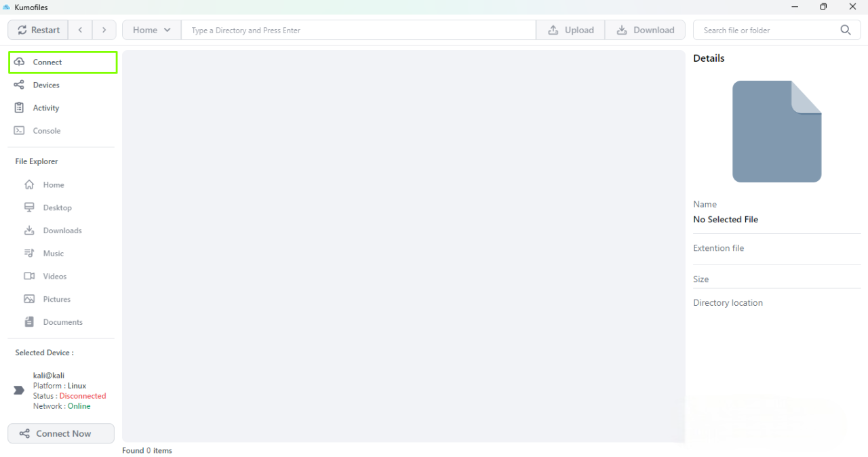The width and height of the screenshot is (868, 457).
Task: Click the Restart button
Action: tap(39, 30)
